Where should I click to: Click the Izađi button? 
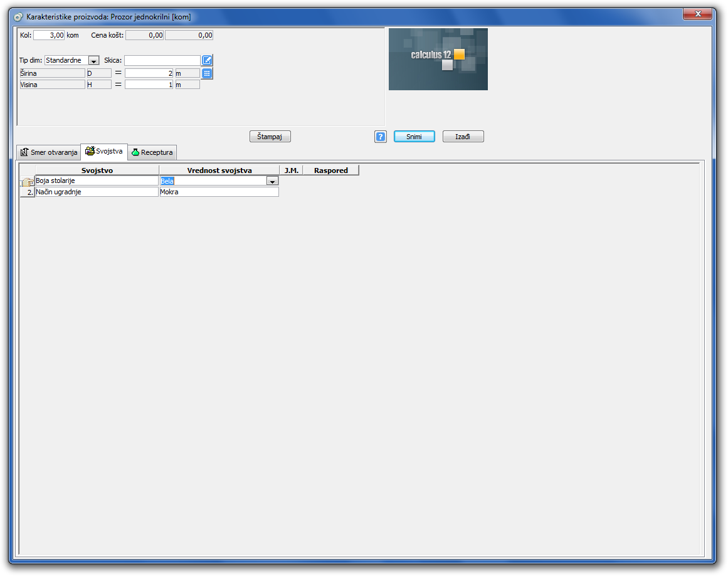(x=463, y=137)
